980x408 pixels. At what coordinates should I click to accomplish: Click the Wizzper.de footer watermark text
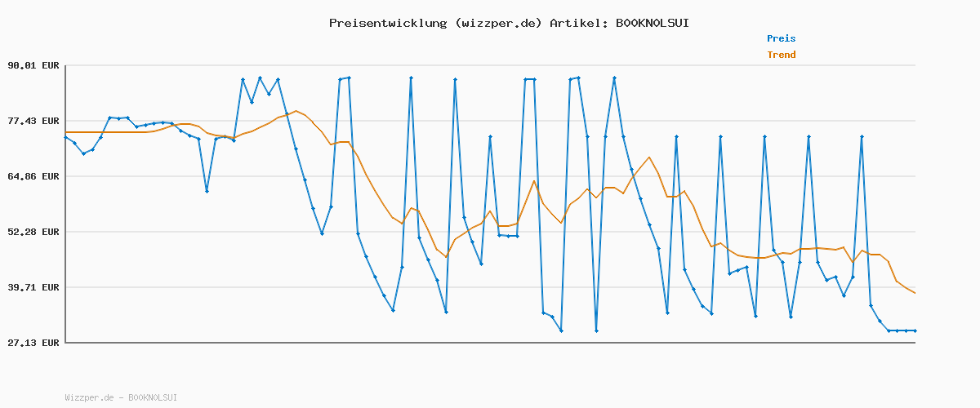point(91,397)
